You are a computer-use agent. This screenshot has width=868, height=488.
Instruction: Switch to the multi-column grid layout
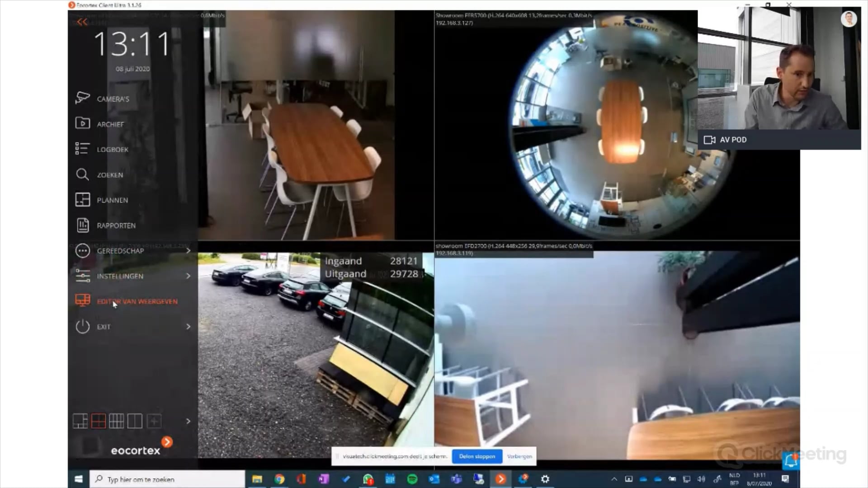[116, 420]
